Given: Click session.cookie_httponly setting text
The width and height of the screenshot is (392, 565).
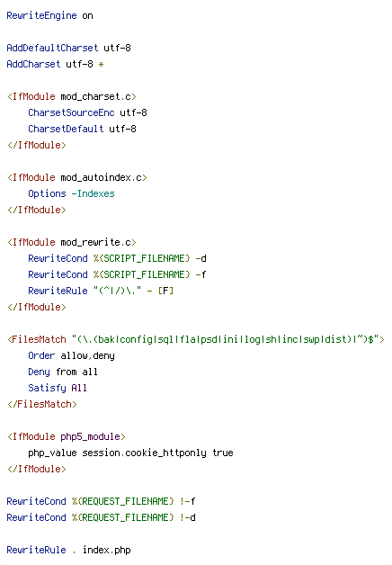Looking at the screenshot, I should 145,453.
